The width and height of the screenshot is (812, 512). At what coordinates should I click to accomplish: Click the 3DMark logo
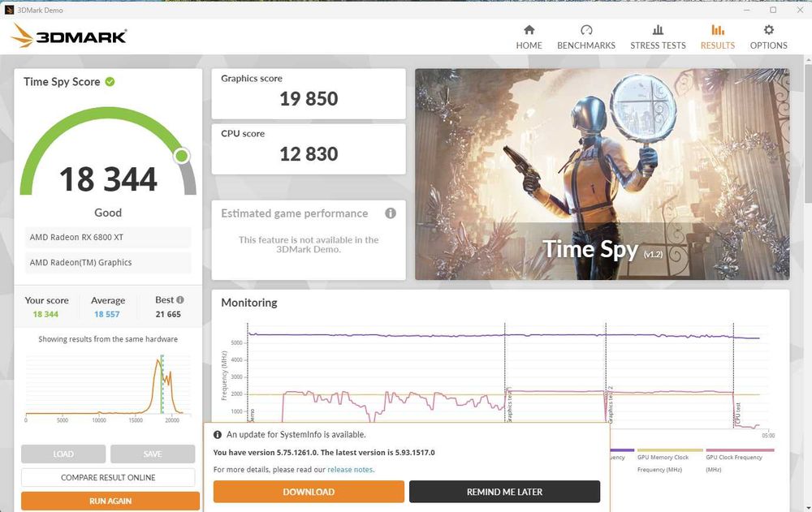point(69,37)
